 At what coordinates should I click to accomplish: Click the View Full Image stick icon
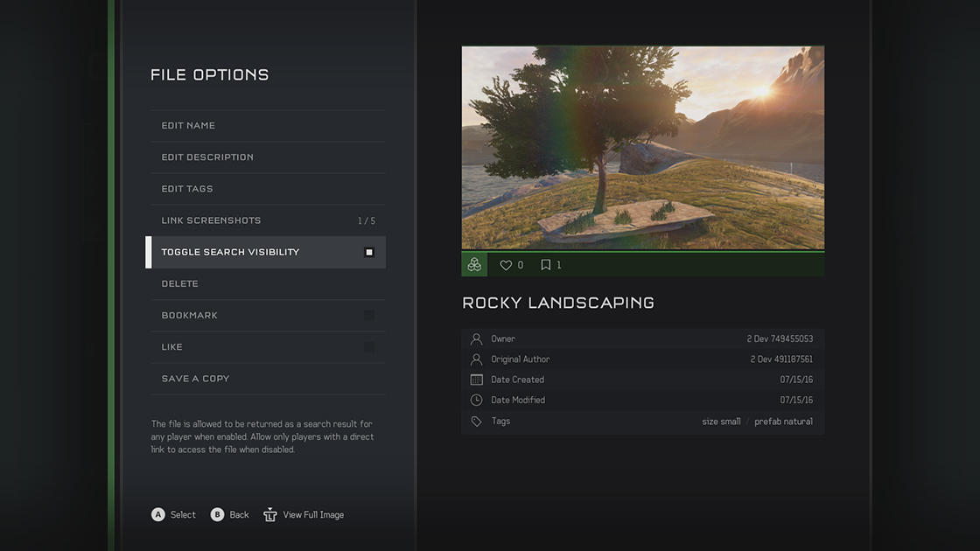270,514
